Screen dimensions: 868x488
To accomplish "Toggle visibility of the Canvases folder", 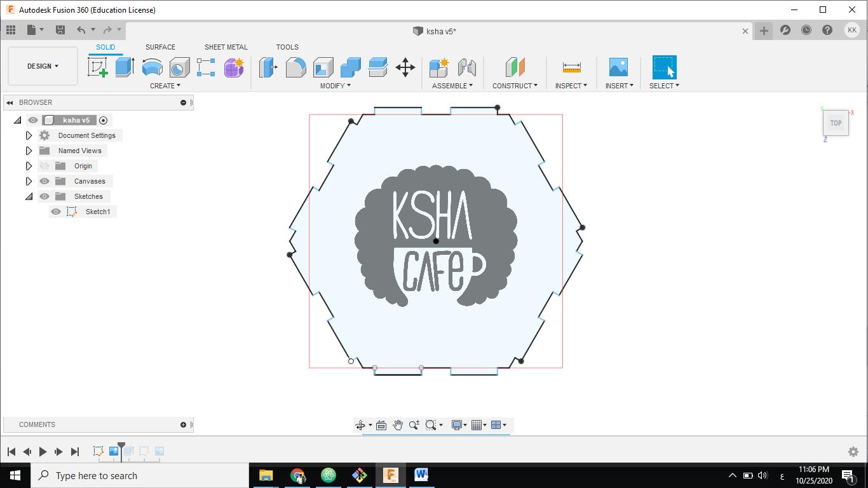I will click(44, 181).
